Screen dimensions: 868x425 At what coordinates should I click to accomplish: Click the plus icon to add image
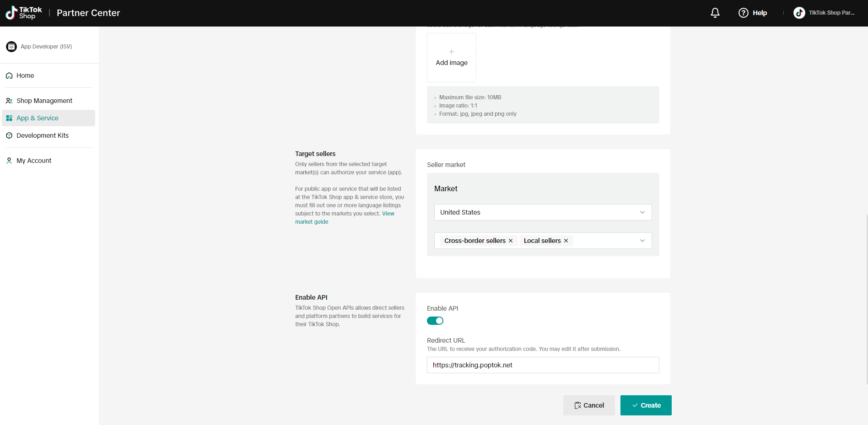click(452, 52)
